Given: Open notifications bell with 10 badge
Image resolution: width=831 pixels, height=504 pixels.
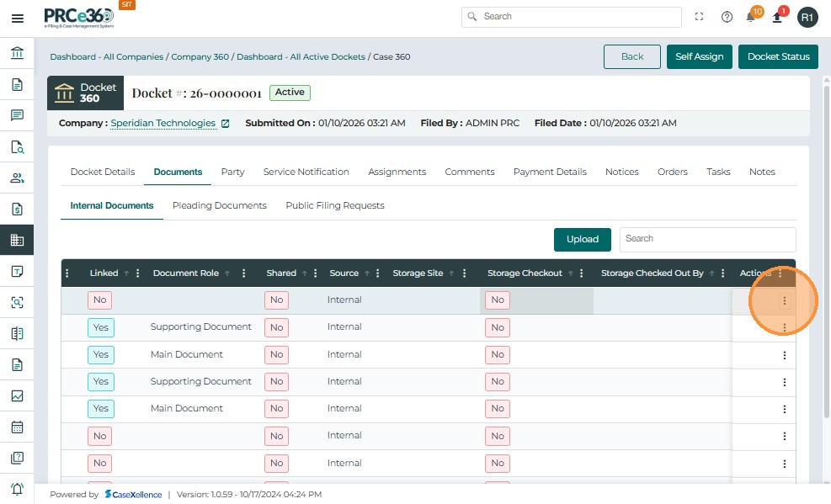Looking at the screenshot, I should click(x=751, y=17).
